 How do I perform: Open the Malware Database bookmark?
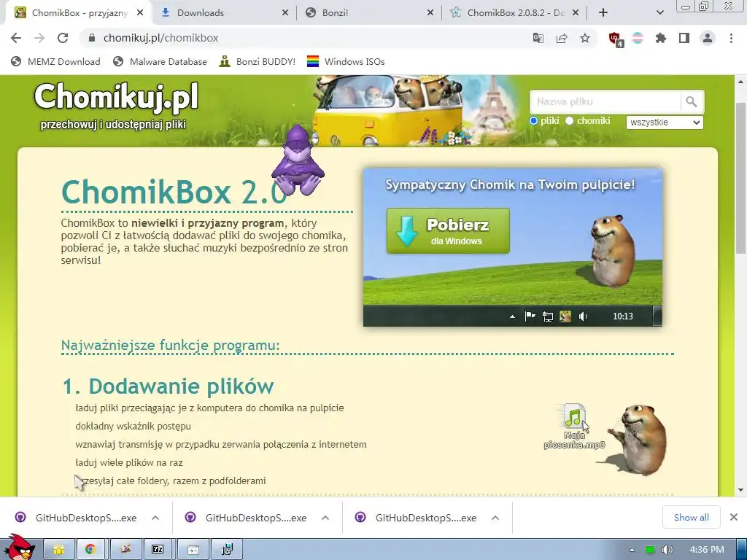160,61
